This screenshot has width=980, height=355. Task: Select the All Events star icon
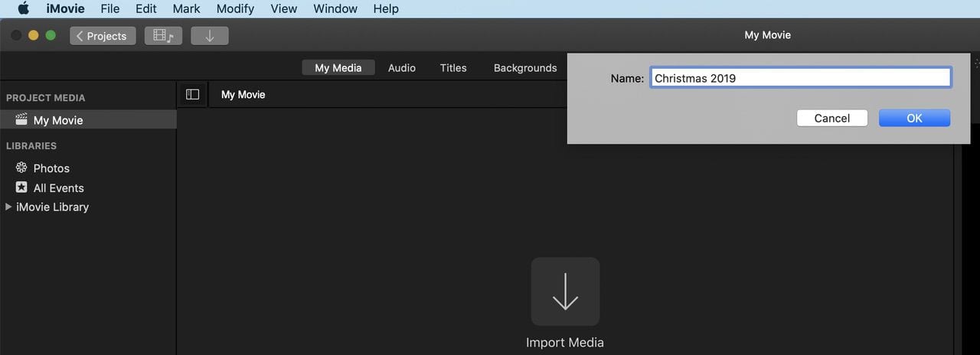pos(21,187)
